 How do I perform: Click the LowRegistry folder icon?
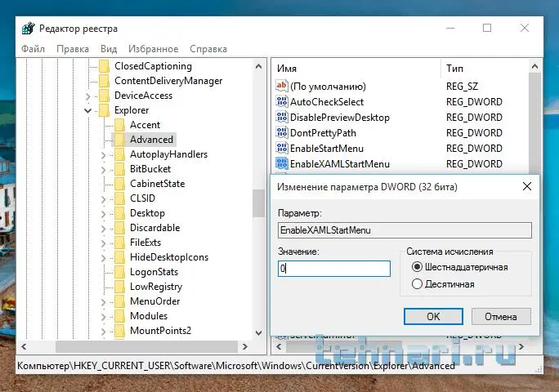120,287
